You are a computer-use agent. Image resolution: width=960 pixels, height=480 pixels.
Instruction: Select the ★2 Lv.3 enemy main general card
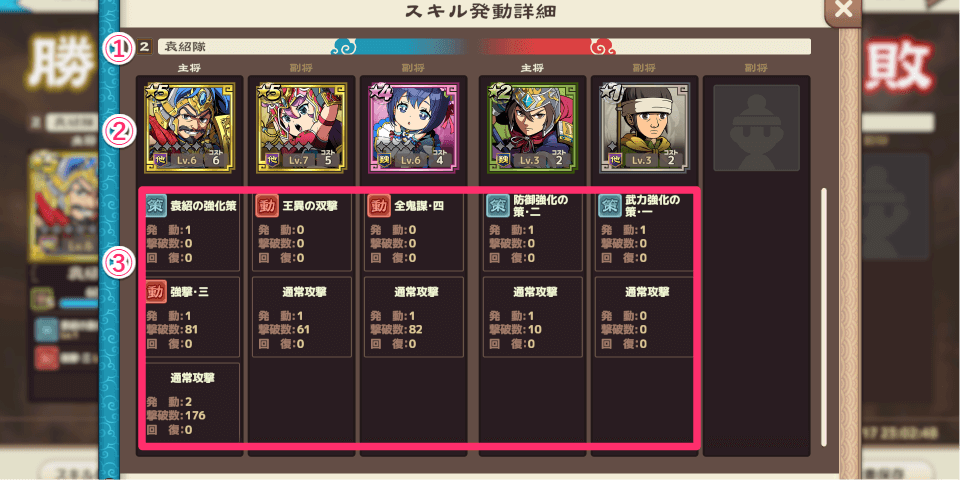531,127
